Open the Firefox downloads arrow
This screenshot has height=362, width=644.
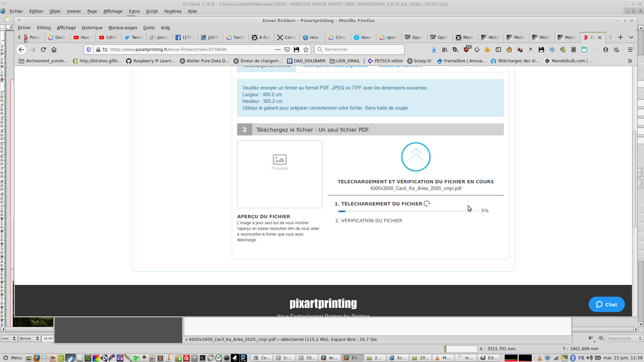click(434, 50)
